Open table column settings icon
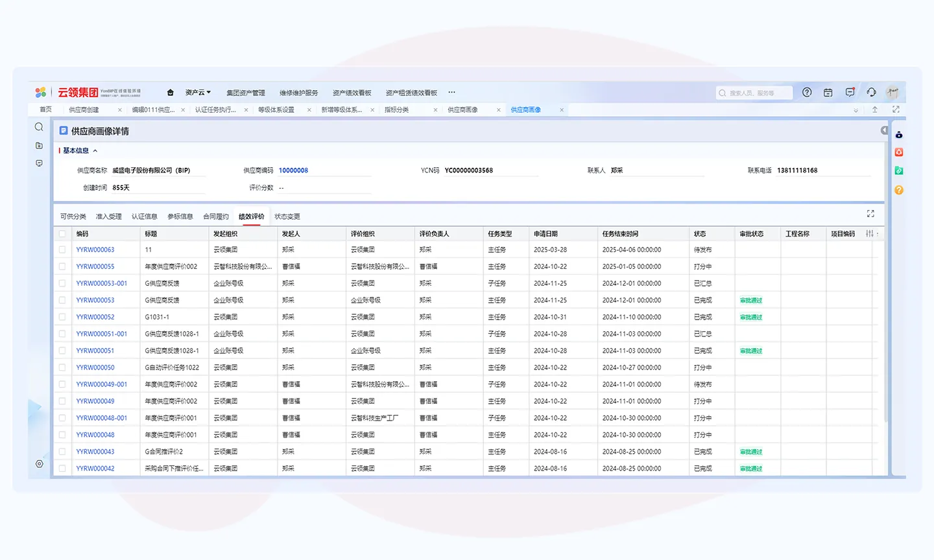The image size is (934, 560). coord(870,233)
